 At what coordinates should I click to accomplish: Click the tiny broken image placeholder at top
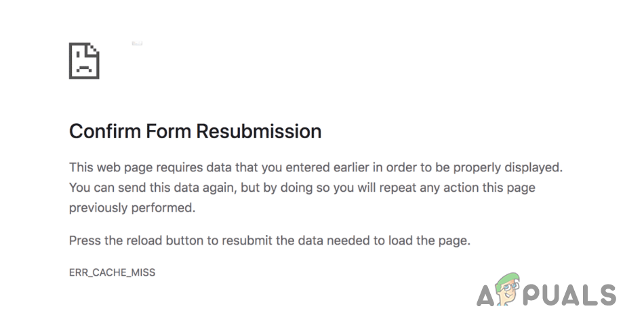click(137, 43)
